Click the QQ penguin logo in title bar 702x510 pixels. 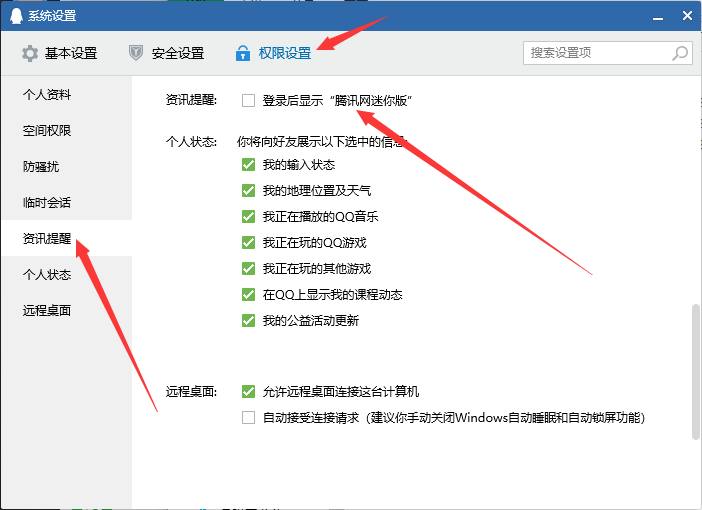[x=17, y=16]
